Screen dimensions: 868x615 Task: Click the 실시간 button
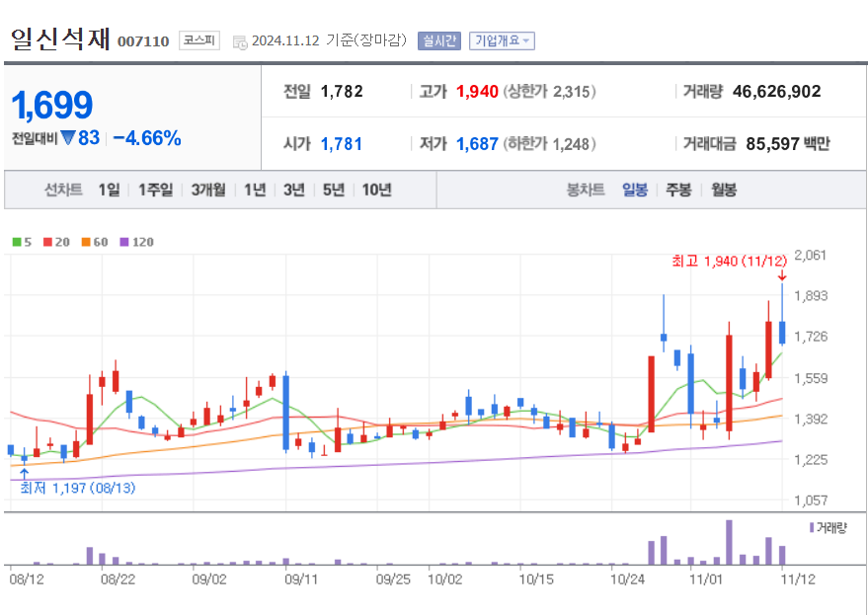pos(439,40)
